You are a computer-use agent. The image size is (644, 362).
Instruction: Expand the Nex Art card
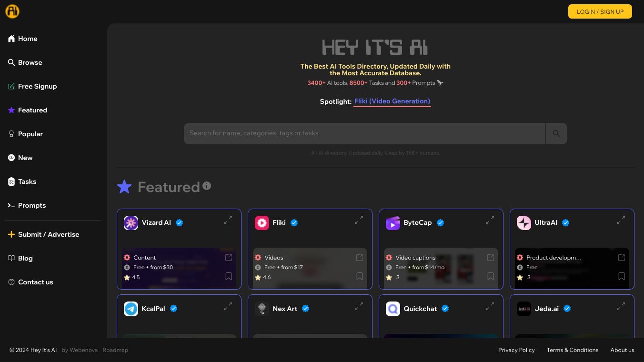(x=359, y=306)
